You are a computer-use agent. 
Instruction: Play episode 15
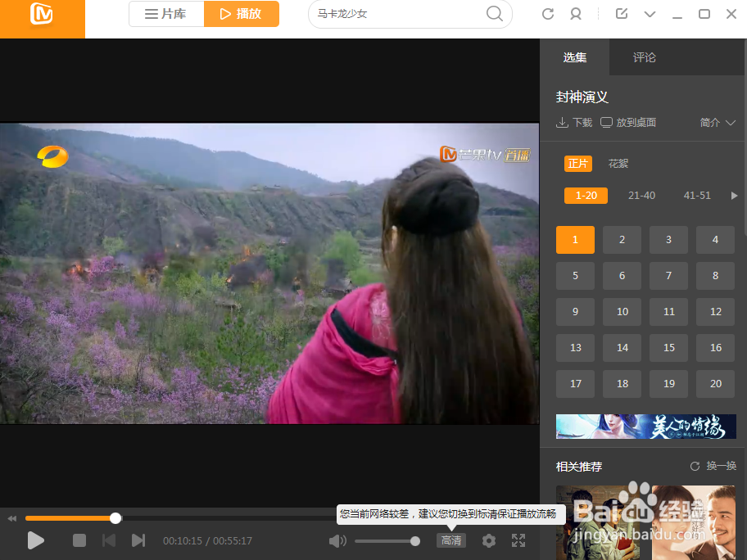[x=668, y=348]
